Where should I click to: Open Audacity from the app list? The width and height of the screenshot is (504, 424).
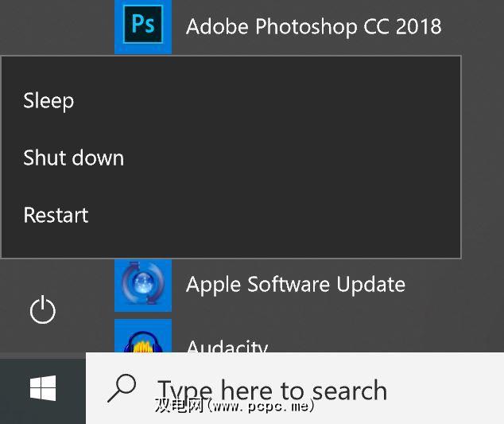pos(227,345)
